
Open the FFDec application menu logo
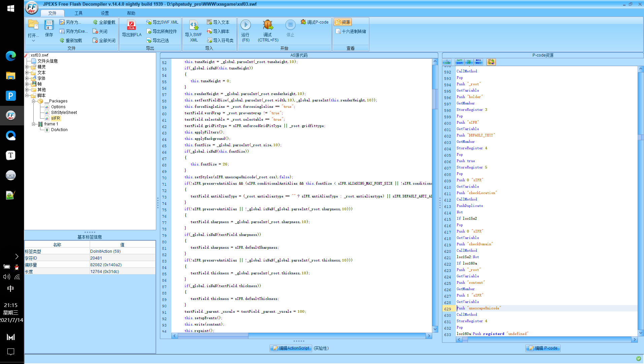point(32,8)
